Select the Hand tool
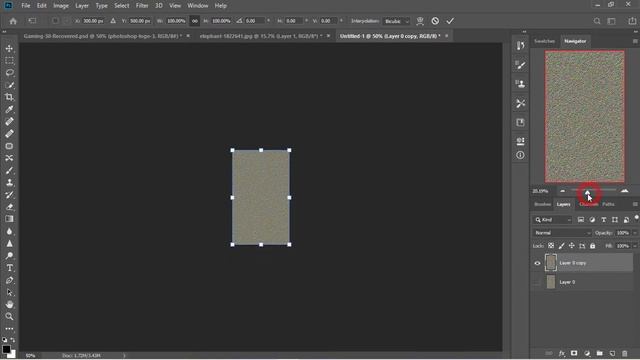640x360 pixels. click(9, 304)
